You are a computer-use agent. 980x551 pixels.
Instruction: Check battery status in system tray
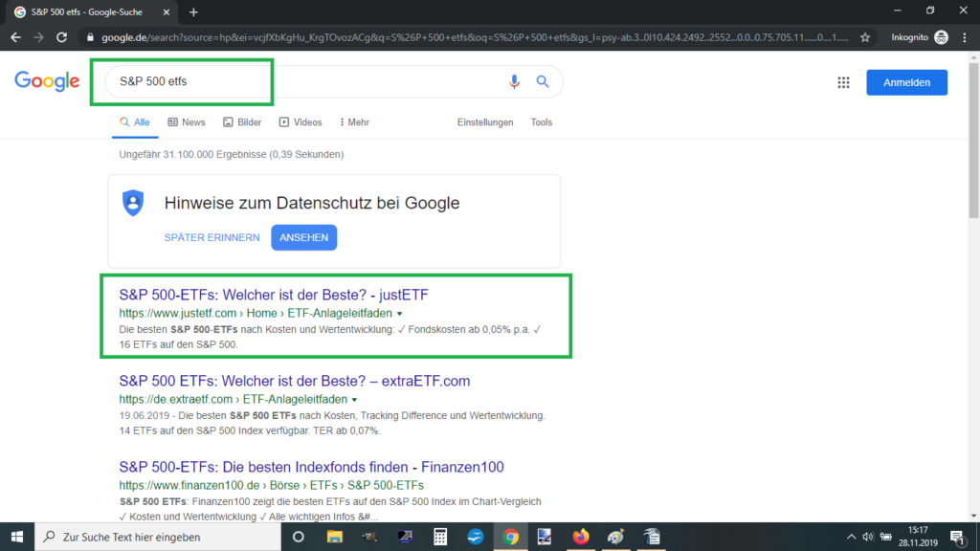click(885, 537)
